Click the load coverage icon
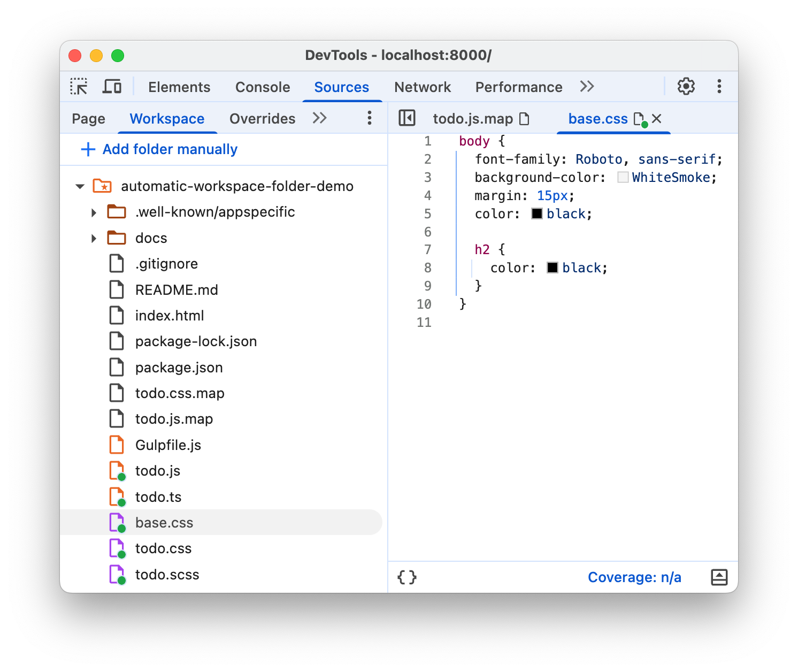 [719, 577]
